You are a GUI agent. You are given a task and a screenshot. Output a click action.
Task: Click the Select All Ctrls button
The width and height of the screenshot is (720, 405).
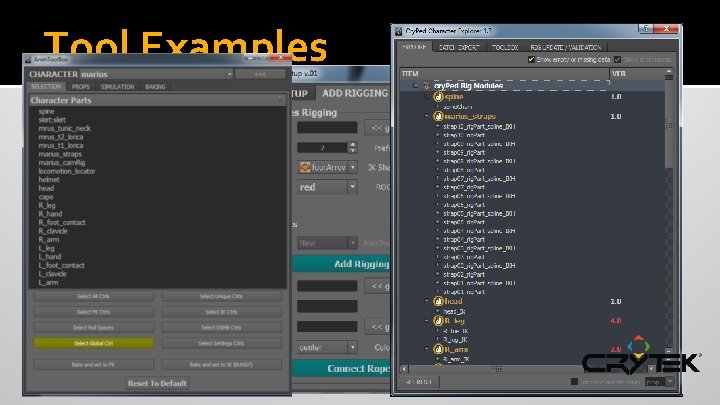[x=93, y=296]
